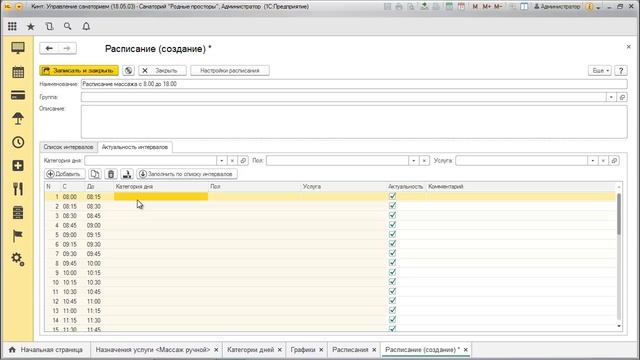This screenshot has height=360, width=640.
Task: Clear the Услуга filter
Action: point(603,161)
